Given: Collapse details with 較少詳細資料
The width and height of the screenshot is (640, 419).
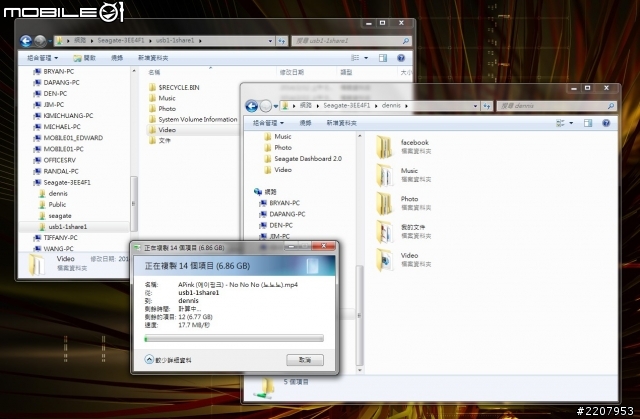Looking at the screenshot, I should point(168,360).
